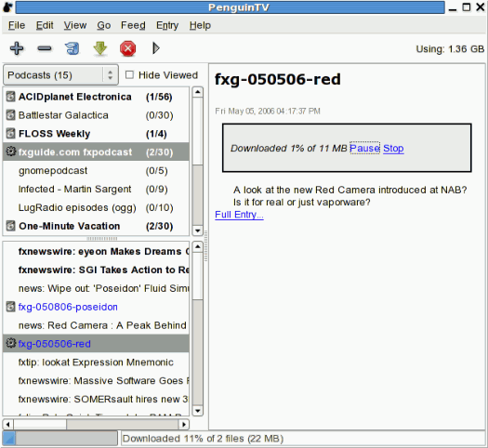Viewport: 488px width, 448px height.
Task: Click the media icon beside One-Minute Vacation
Action: pyautogui.click(x=10, y=226)
